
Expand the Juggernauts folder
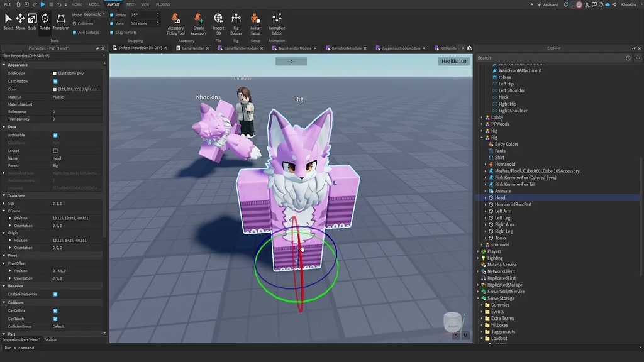click(482, 332)
